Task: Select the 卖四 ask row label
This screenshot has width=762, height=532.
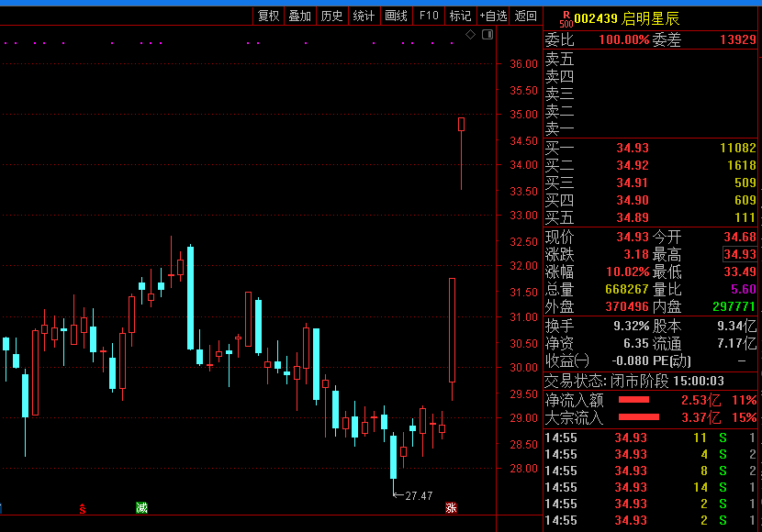Action: (x=559, y=77)
